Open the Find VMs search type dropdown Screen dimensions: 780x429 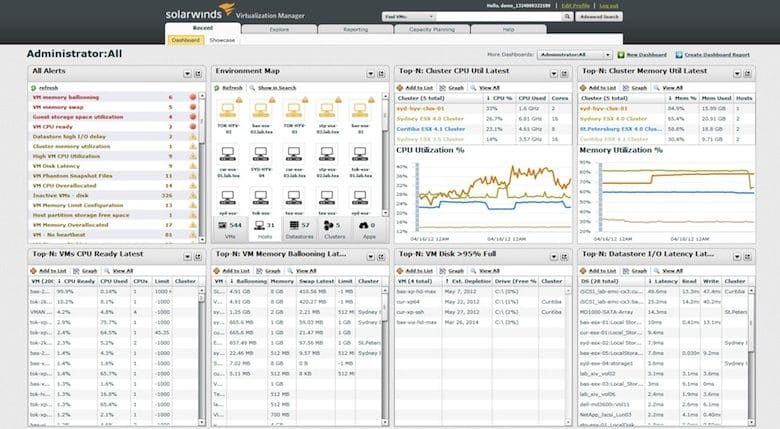coord(408,16)
